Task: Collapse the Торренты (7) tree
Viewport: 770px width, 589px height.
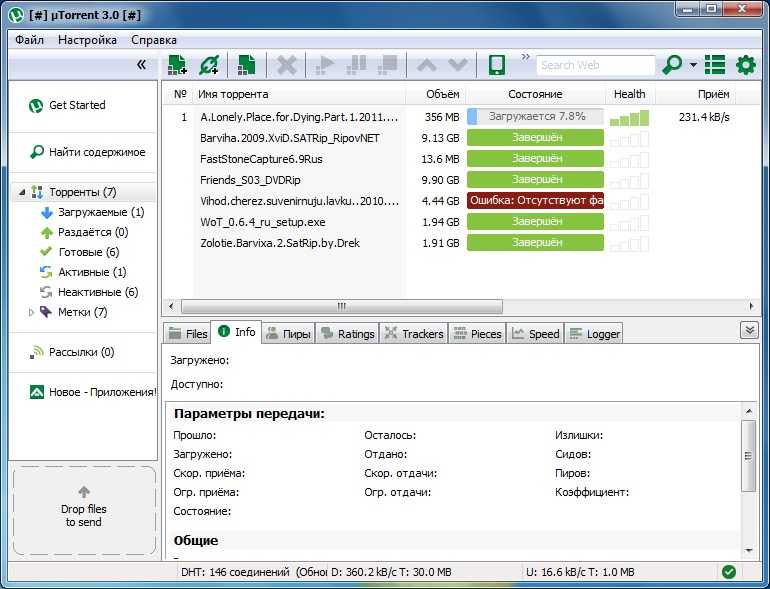Action: (x=22, y=192)
